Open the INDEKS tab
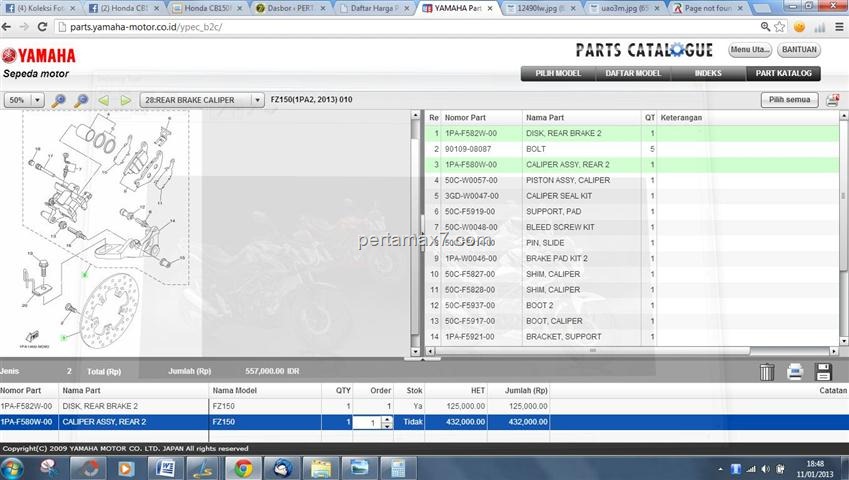This screenshot has width=849, height=480. [x=708, y=73]
